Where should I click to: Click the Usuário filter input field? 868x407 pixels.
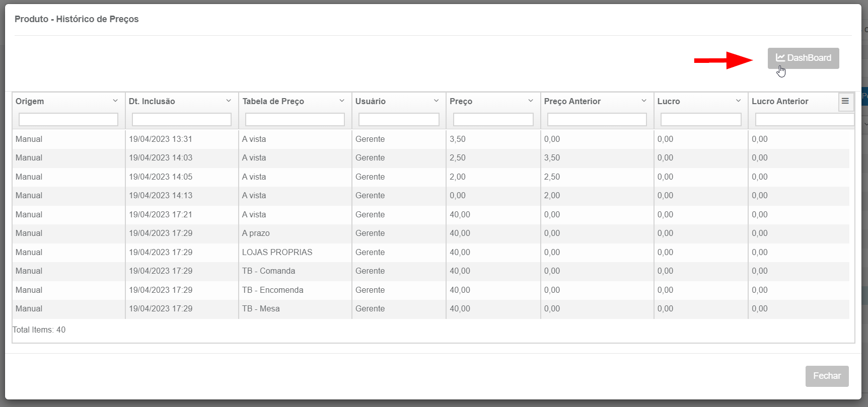(x=399, y=120)
